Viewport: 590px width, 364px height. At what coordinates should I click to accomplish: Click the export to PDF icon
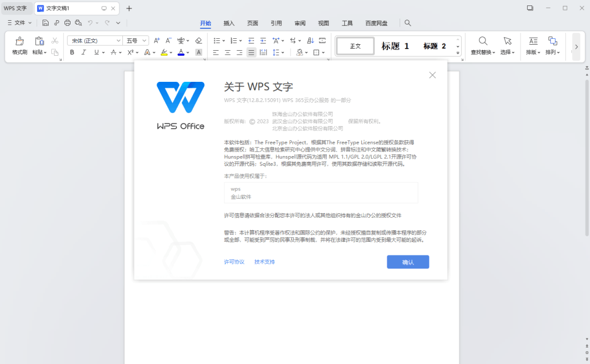(x=56, y=23)
